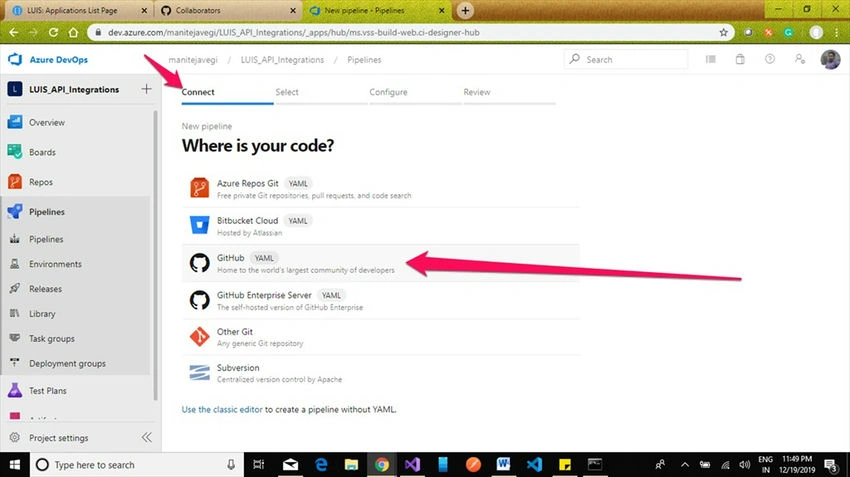Choose GitHub as code source

click(381, 263)
